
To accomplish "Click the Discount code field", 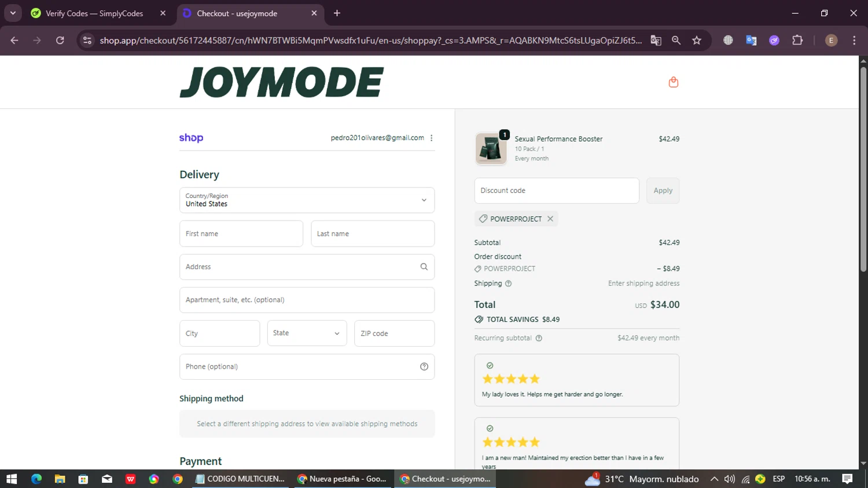I will pos(557,190).
